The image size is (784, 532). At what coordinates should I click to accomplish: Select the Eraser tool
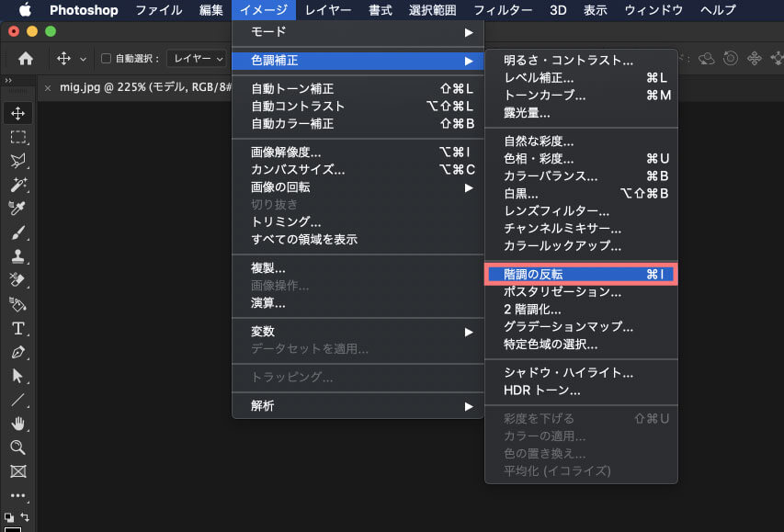(18, 280)
